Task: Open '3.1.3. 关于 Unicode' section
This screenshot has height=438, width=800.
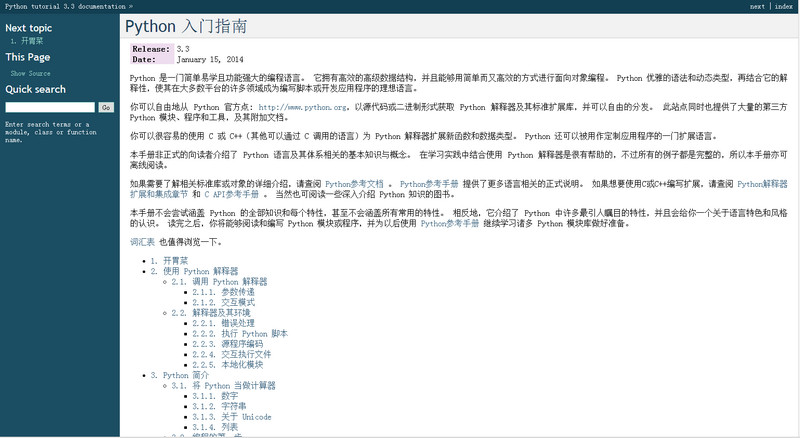Action: coord(232,417)
